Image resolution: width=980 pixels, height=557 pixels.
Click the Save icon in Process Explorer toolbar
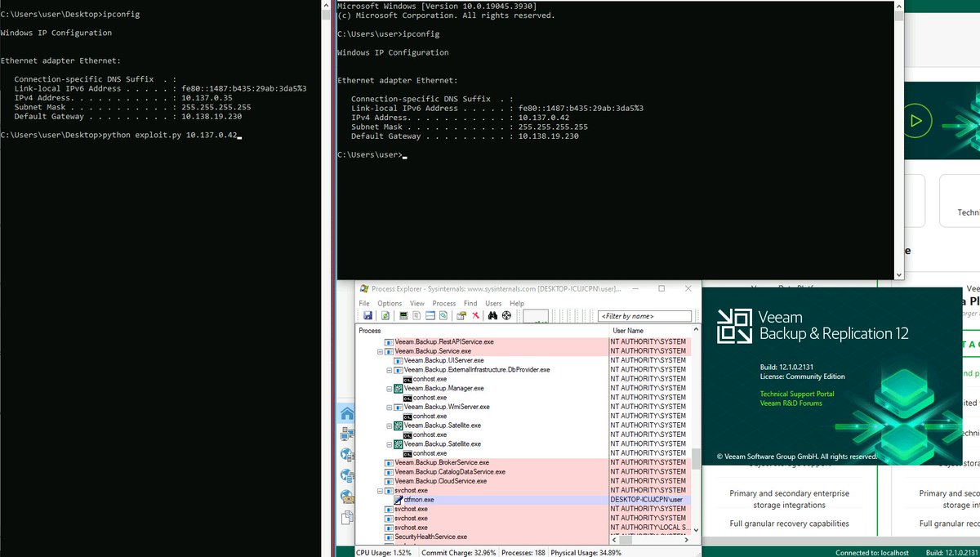coord(367,315)
